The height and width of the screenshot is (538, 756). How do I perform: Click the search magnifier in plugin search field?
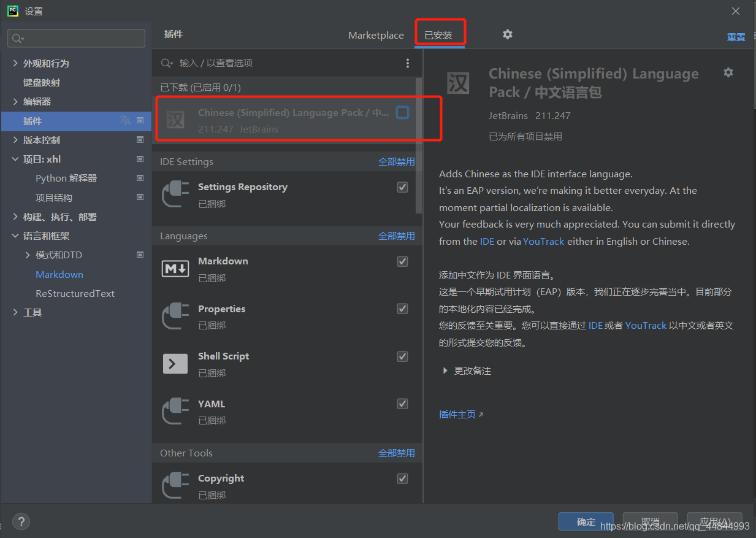coord(167,63)
